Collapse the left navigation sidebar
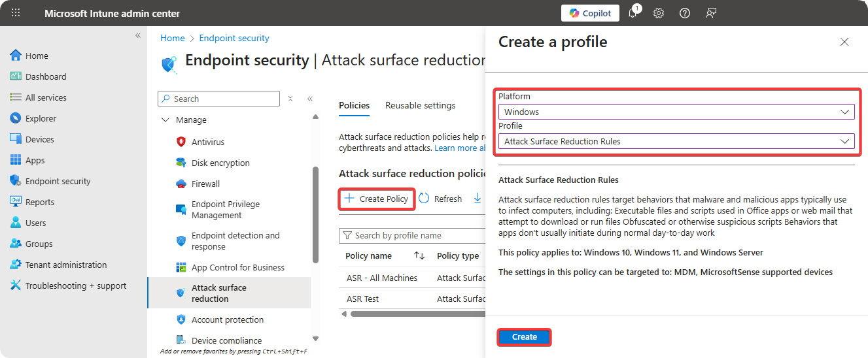Screen dimensions: 868x358 (138, 35)
